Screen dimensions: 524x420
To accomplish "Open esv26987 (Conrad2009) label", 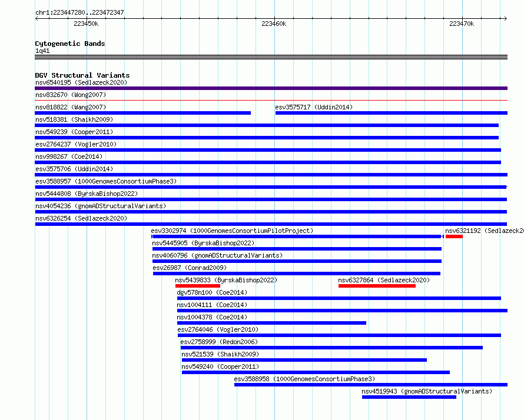I will [x=190, y=268].
